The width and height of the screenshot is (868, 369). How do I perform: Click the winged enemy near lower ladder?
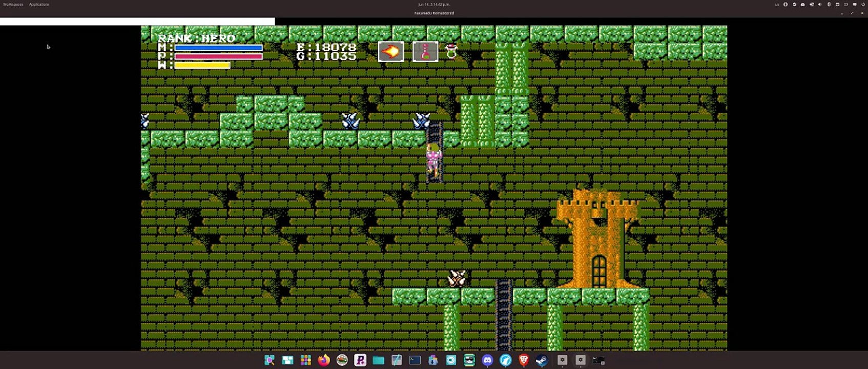457,279
